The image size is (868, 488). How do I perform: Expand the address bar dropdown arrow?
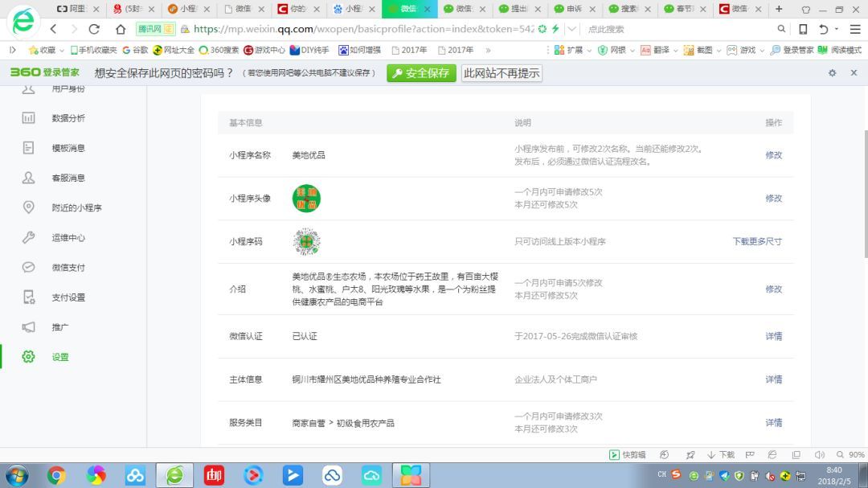click(572, 29)
